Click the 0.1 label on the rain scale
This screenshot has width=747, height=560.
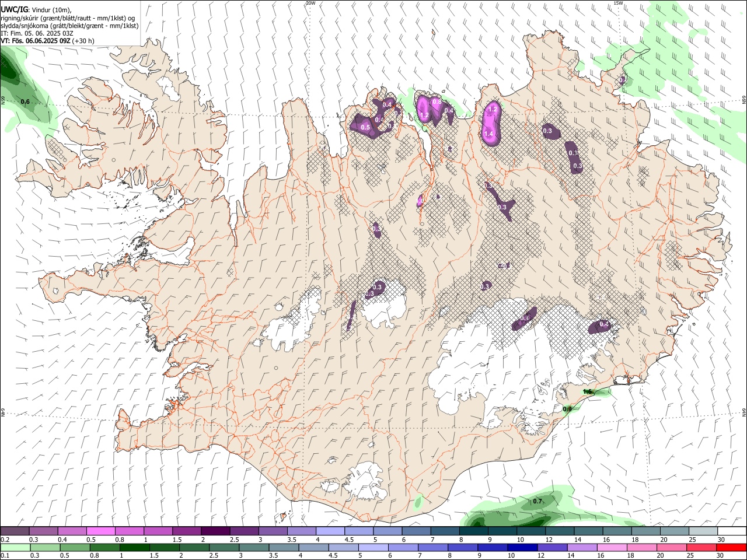point(5,555)
